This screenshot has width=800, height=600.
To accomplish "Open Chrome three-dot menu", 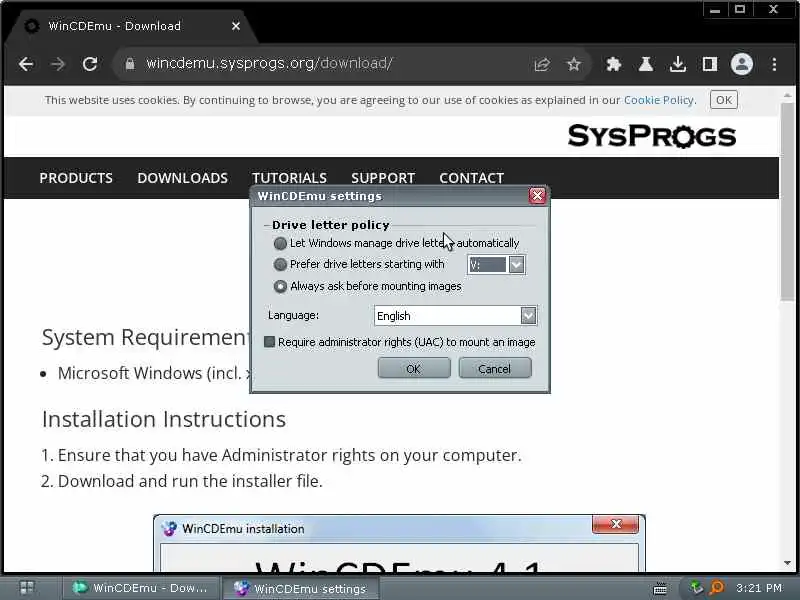I will [x=774, y=64].
